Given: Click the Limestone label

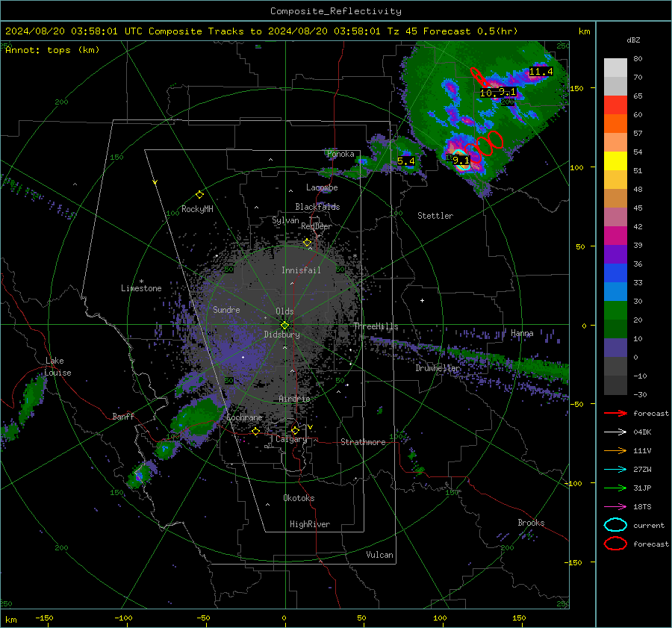Looking at the screenshot, I should coord(141,288).
